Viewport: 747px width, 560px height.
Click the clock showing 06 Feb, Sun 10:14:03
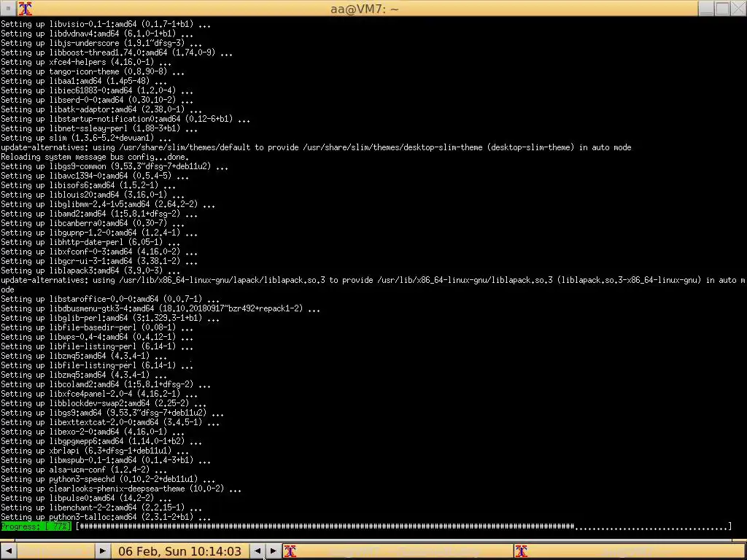[179, 551]
